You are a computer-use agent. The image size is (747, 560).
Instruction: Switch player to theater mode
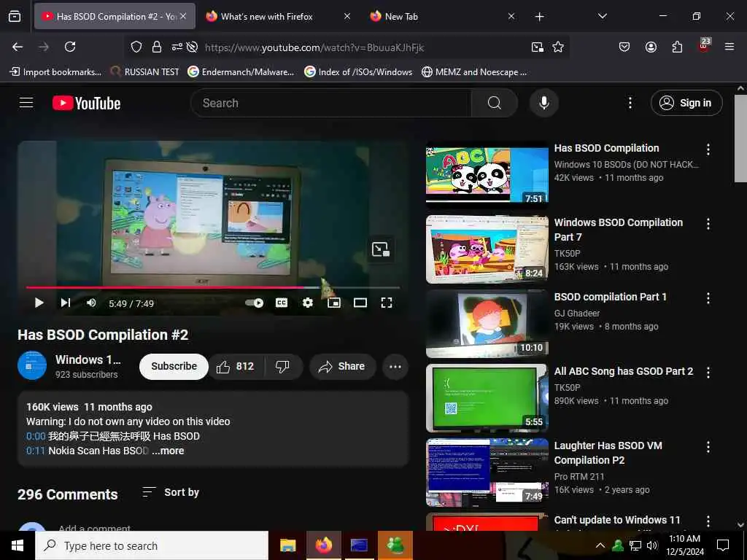(360, 303)
